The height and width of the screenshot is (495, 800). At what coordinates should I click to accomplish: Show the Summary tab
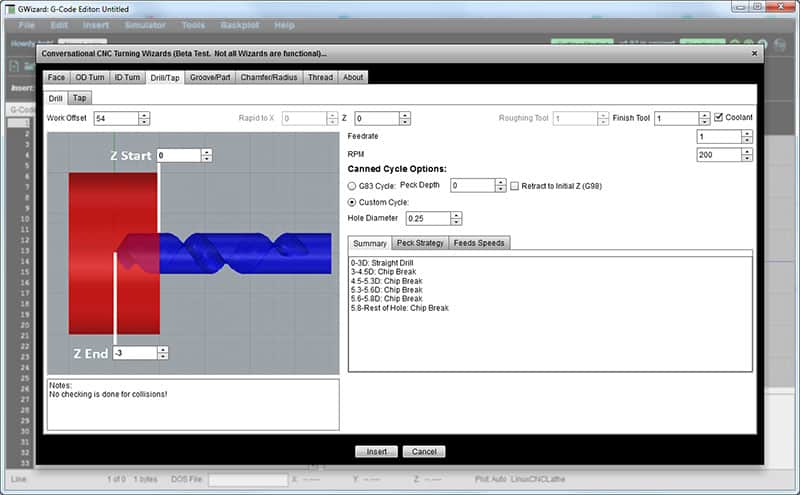(x=370, y=243)
